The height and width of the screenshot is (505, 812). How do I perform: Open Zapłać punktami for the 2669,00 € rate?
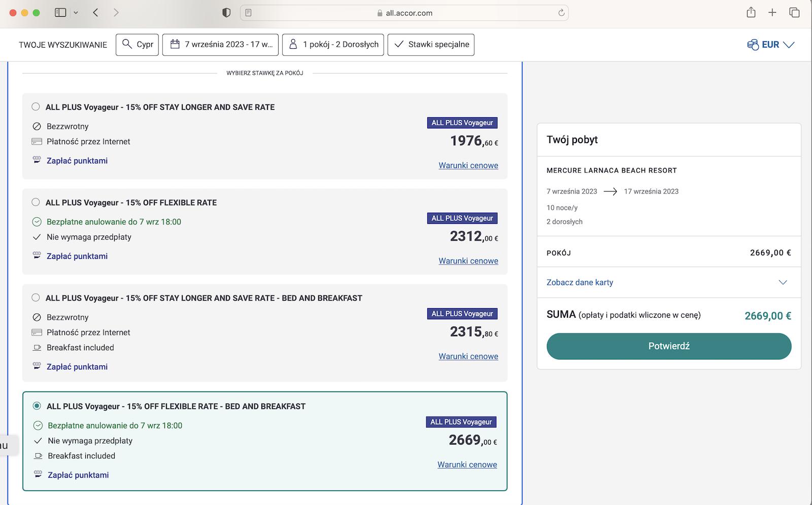(78, 475)
